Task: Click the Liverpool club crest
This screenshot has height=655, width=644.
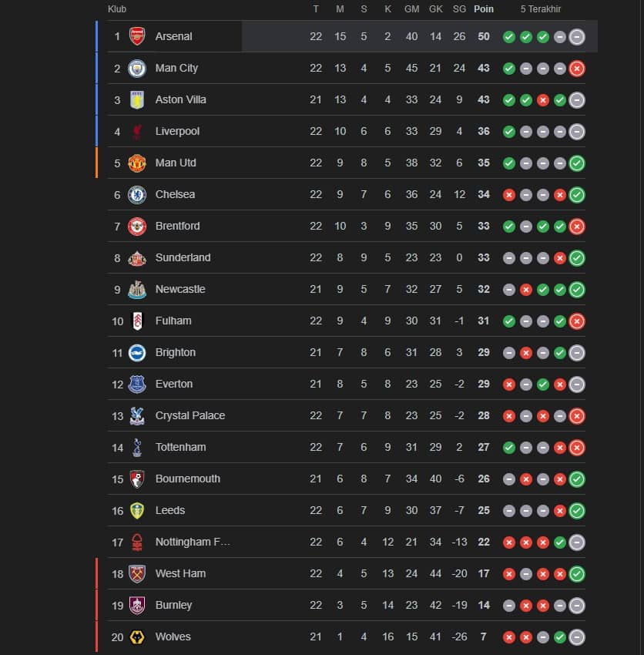Action: [136, 131]
